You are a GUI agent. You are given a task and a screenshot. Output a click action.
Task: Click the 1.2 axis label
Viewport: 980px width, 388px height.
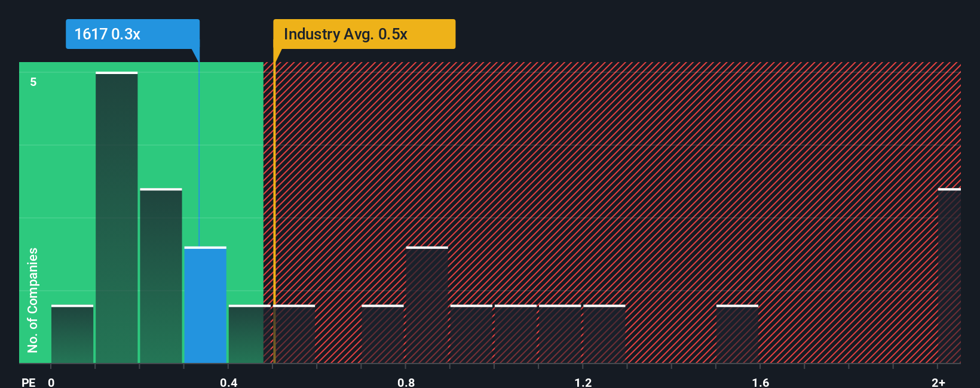pos(583,382)
